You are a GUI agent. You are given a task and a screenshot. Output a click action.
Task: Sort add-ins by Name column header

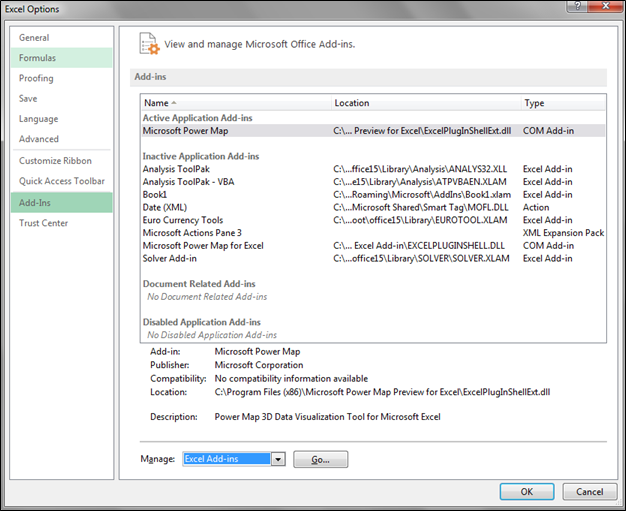click(x=236, y=103)
